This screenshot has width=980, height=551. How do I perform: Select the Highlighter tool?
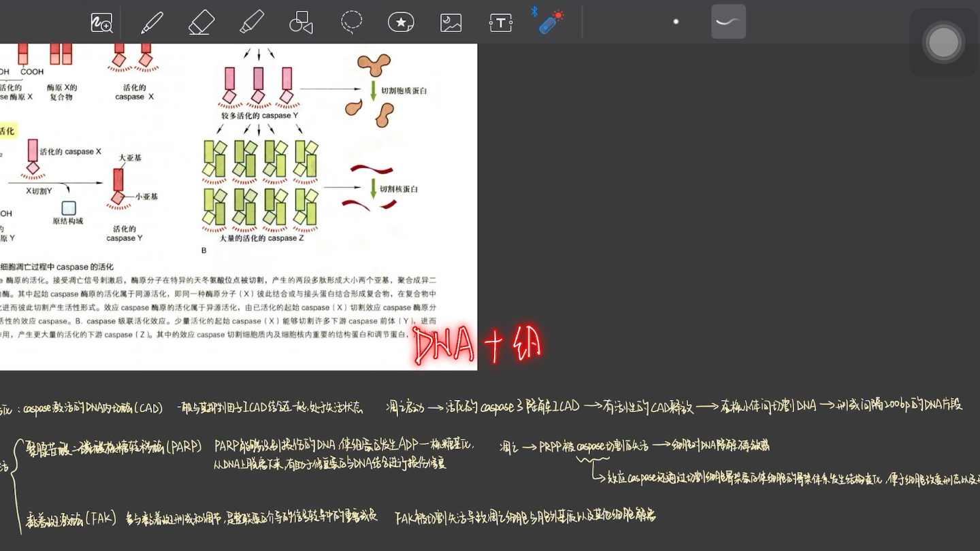coord(250,21)
